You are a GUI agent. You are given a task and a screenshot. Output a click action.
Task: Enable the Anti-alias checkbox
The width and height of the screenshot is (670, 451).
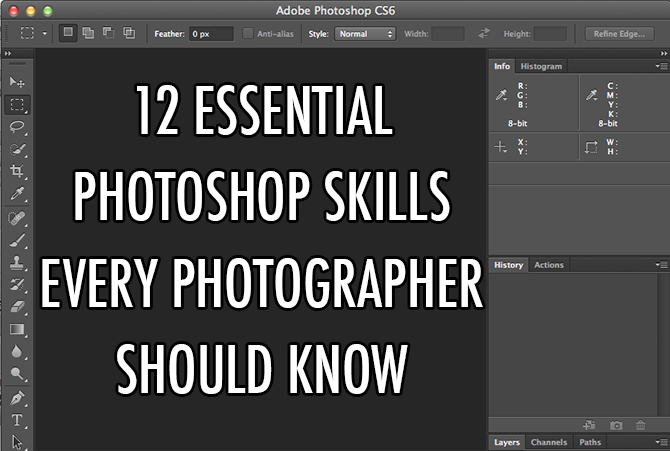click(249, 33)
